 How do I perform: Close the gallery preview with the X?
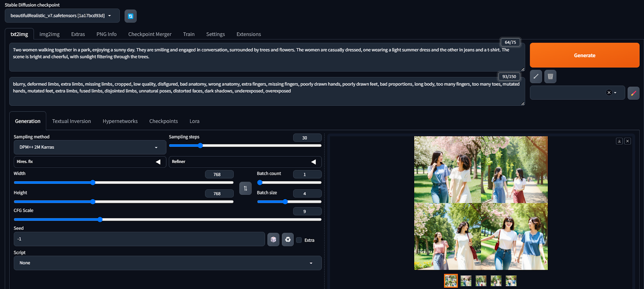click(x=627, y=141)
